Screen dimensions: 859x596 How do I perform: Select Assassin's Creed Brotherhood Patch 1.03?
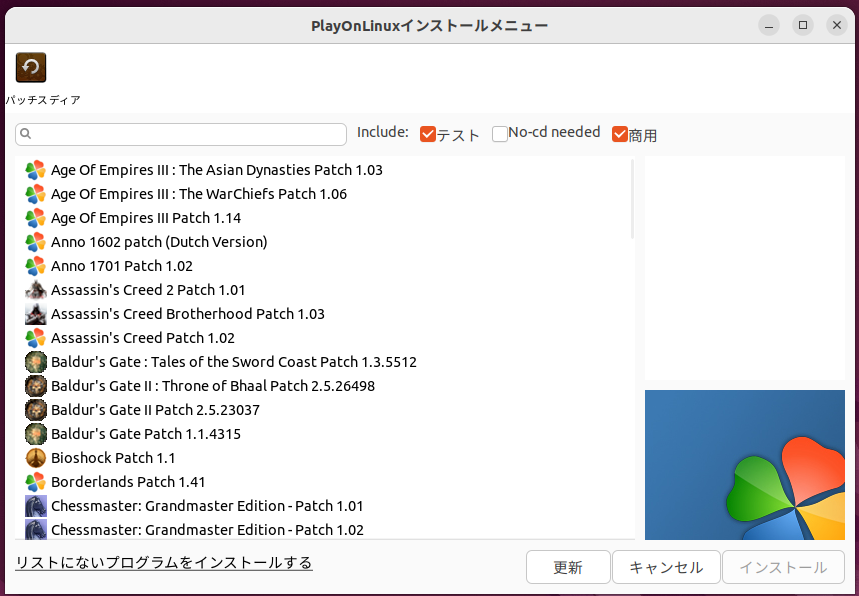coord(187,314)
